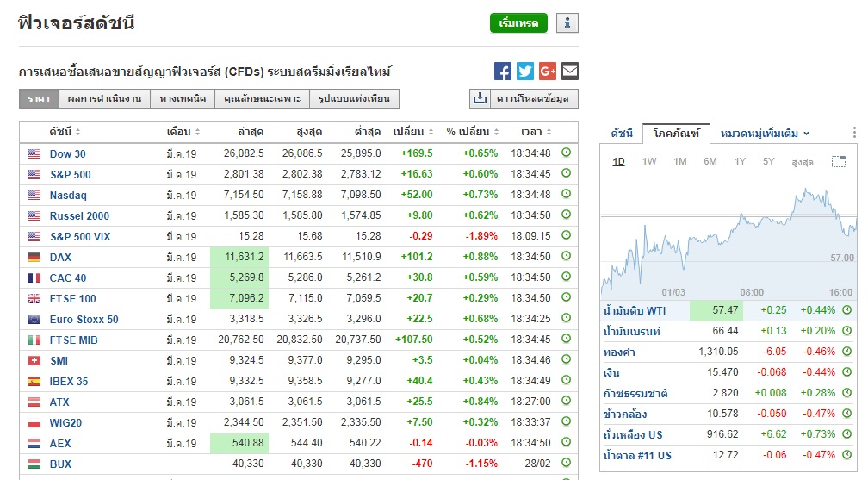Switch to the ราคา tab
868x480 pixels.
pos(39,98)
